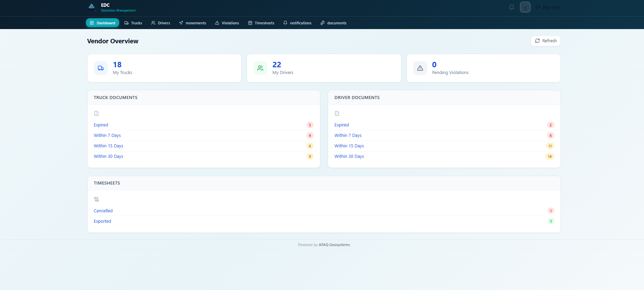This screenshot has height=290, width=644.
Task: Click the people icon in the My Drivers card
Action: pyautogui.click(x=260, y=68)
